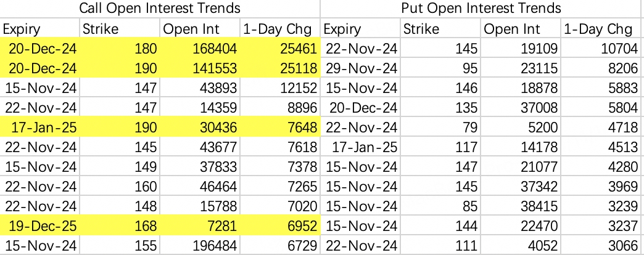This screenshot has width=644, height=255.
Task: Select the call-side Expiry column header
Action: coord(40,28)
